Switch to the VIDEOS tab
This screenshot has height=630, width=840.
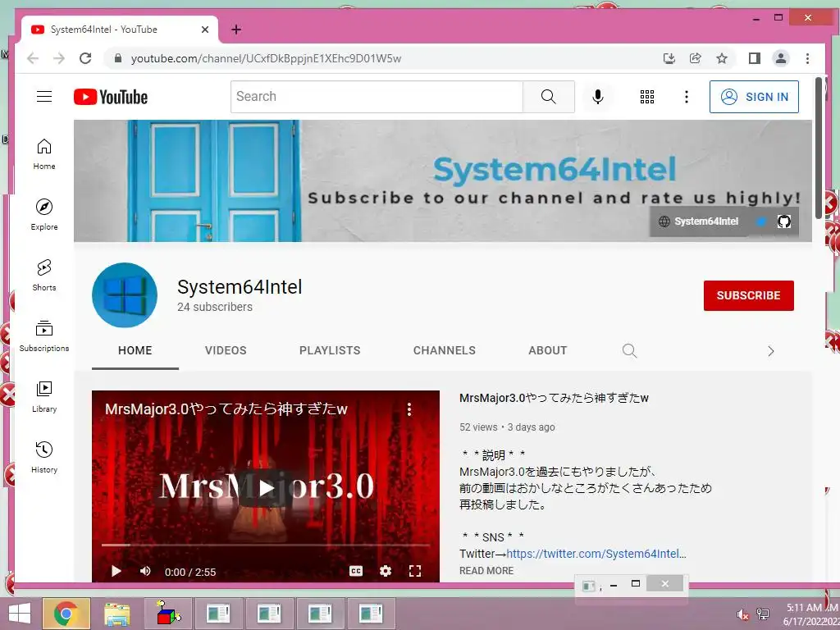(x=226, y=350)
